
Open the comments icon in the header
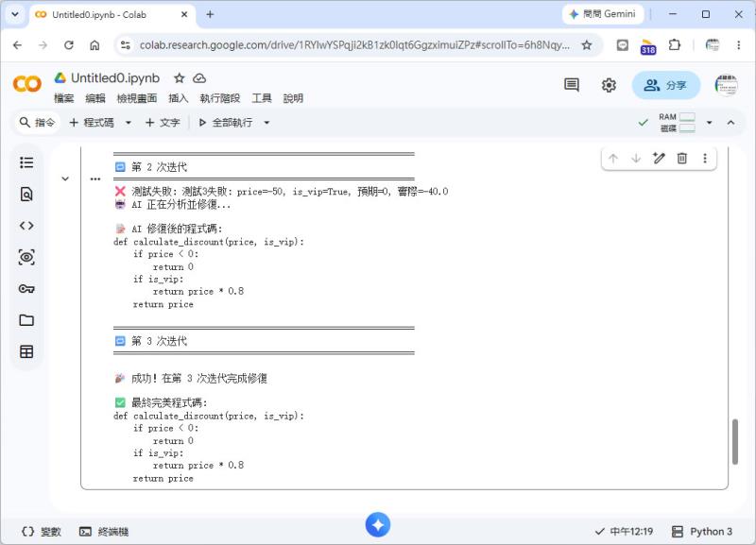pyautogui.click(x=572, y=85)
